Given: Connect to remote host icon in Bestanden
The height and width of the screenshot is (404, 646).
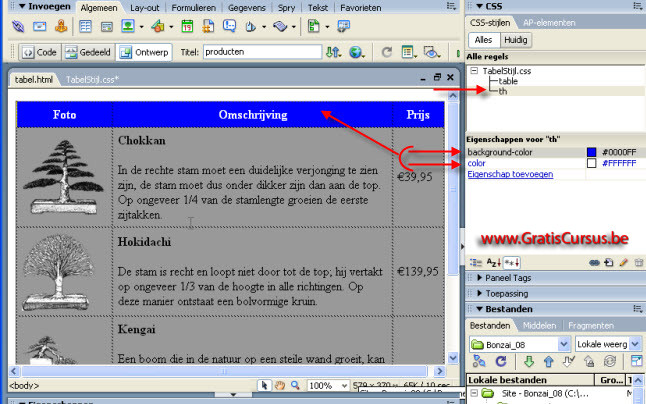Looking at the screenshot, I should click(x=479, y=362).
